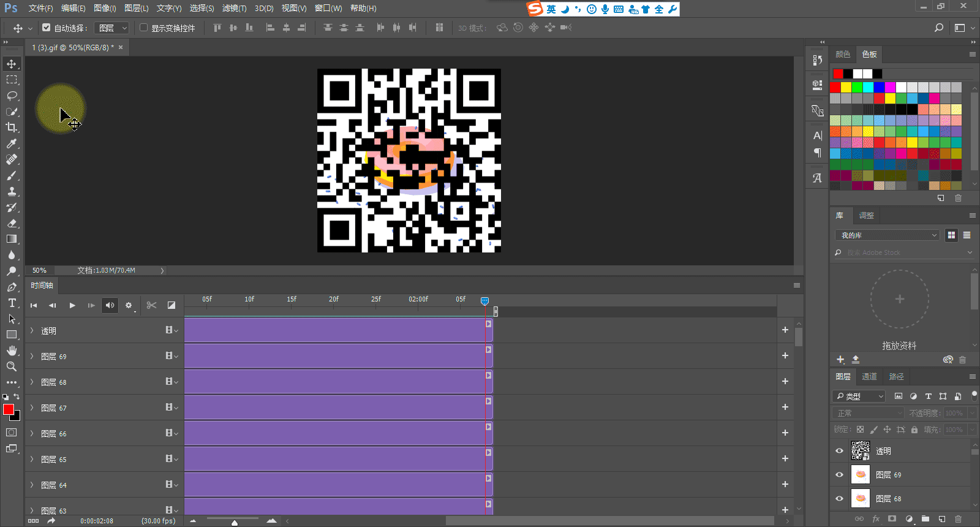Click the timeline scissors split icon
Viewport: 980px width, 527px height.
(152, 305)
